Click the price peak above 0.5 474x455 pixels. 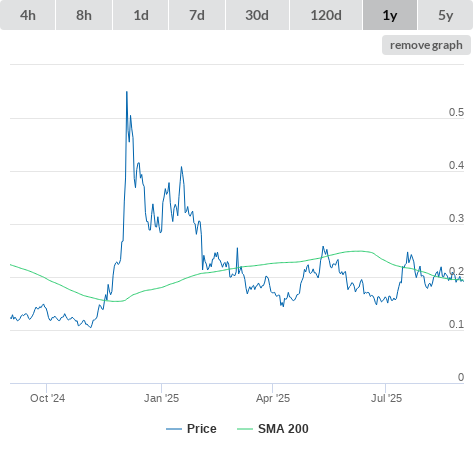pyautogui.click(x=127, y=92)
